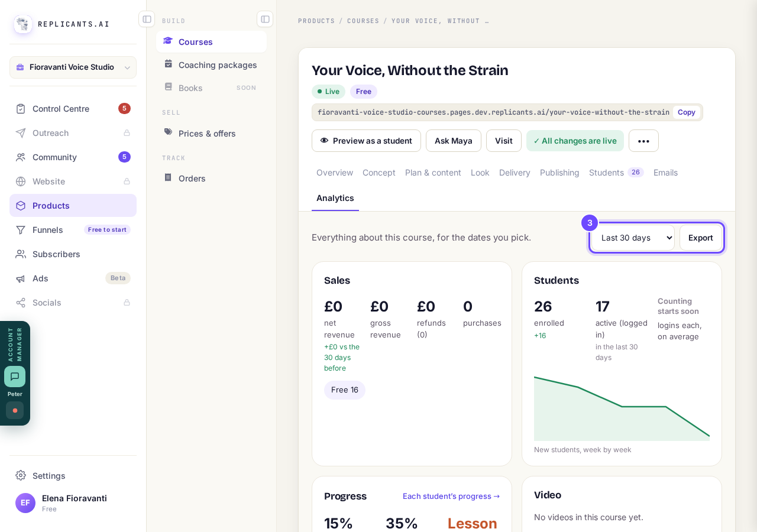This screenshot has height=532, width=757.
Task: Click the Account Manager chat icon
Action: (x=15, y=377)
